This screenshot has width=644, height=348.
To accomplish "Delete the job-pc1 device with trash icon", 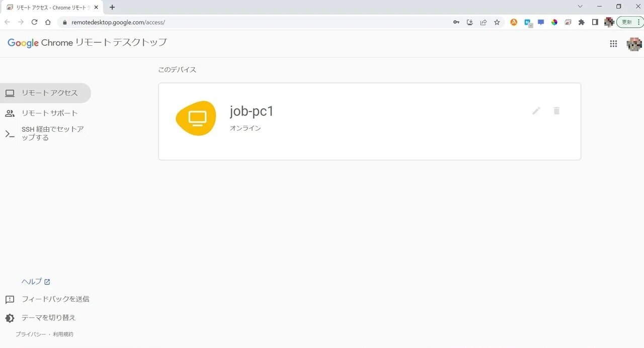I will (556, 111).
